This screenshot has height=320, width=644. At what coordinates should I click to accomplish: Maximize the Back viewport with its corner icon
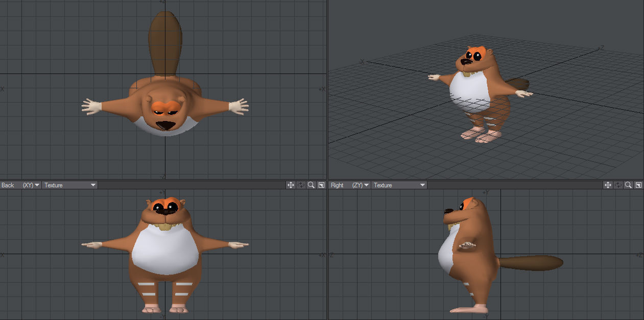321,185
